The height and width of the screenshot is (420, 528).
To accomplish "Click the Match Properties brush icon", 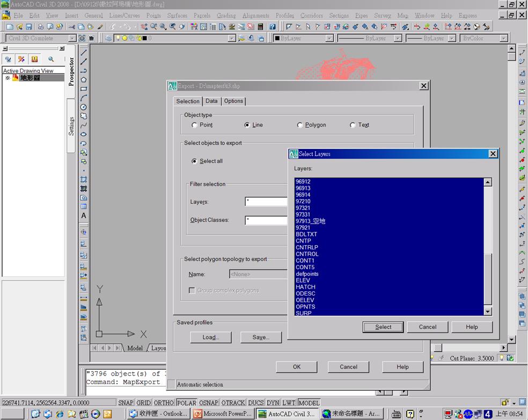I will click(x=100, y=27).
